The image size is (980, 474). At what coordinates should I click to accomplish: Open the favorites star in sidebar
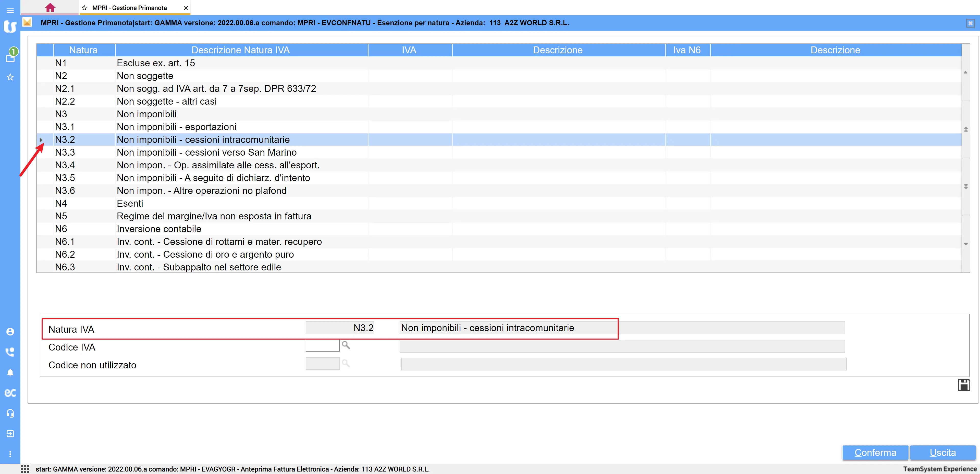pyautogui.click(x=10, y=77)
